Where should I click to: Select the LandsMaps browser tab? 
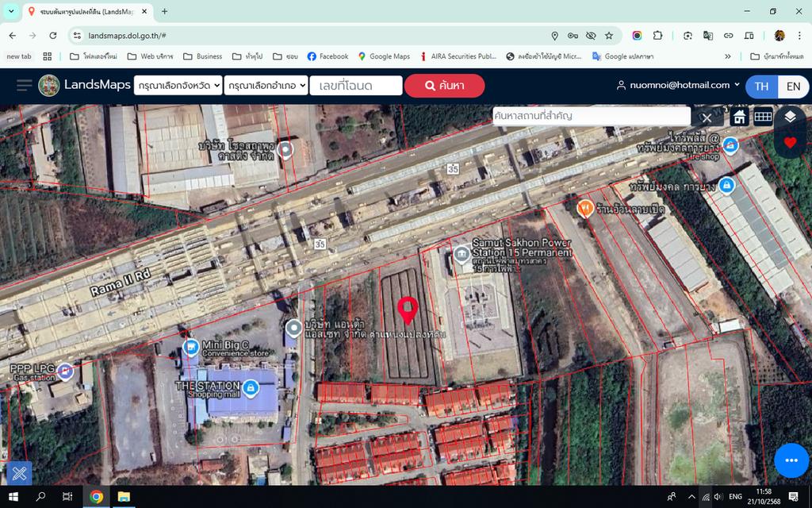(87, 12)
